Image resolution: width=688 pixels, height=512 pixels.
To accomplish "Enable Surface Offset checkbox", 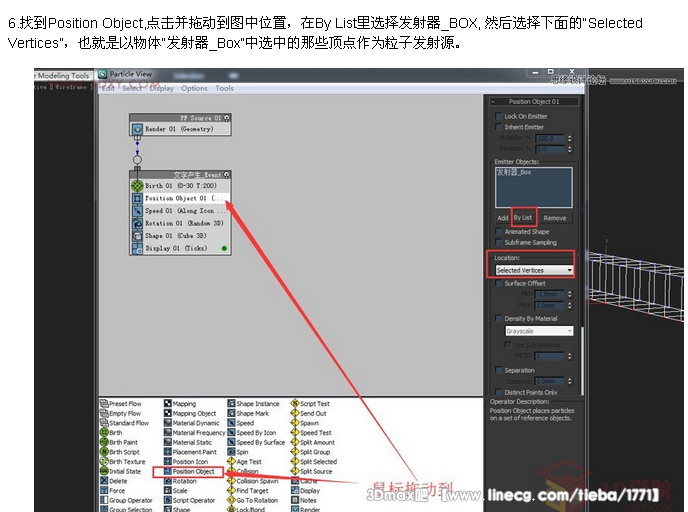I will [498, 283].
